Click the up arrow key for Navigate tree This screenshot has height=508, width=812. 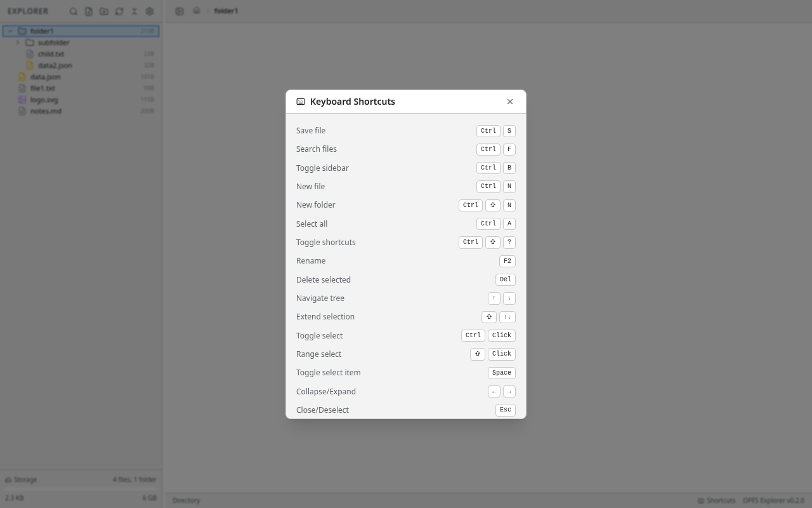pyautogui.click(x=494, y=298)
